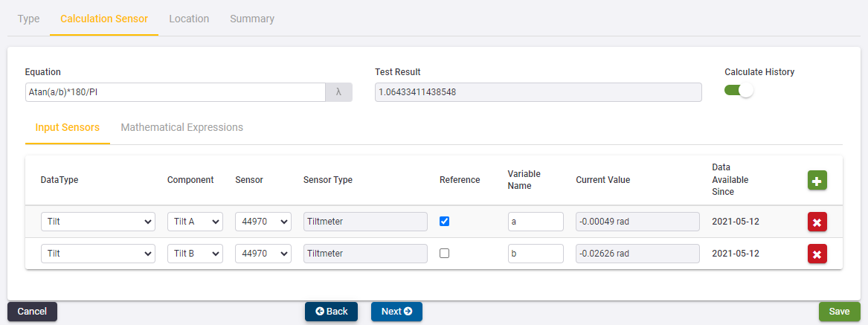Image resolution: width=868 pixels, height=325 pixels.
Task: Click the lambda button beside Equation
Action: 338,92
